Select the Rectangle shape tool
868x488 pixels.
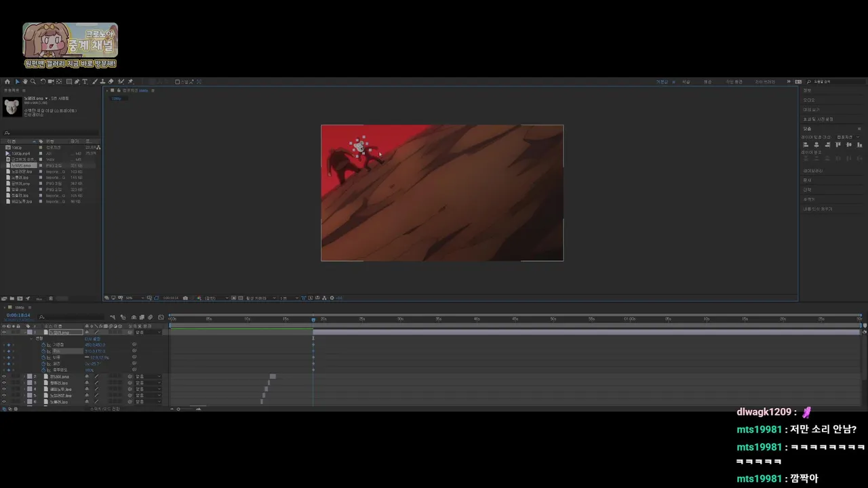coord(69,81)
